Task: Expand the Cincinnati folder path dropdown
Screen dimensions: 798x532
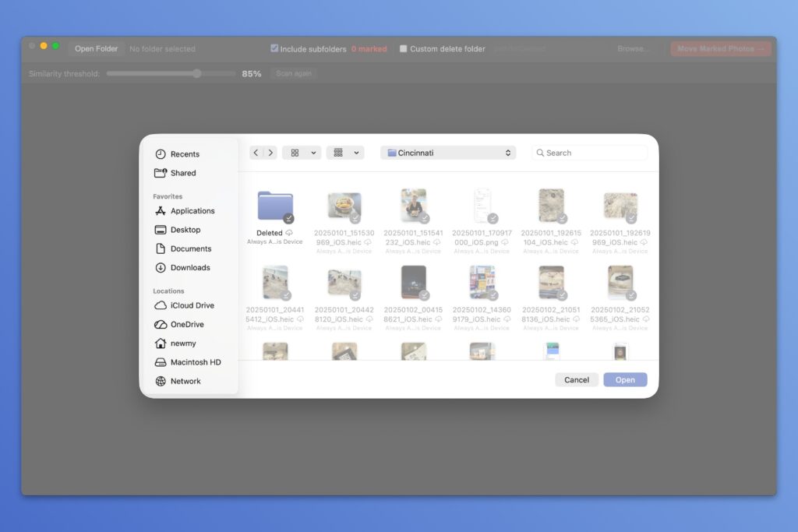Action: (448, 153)
